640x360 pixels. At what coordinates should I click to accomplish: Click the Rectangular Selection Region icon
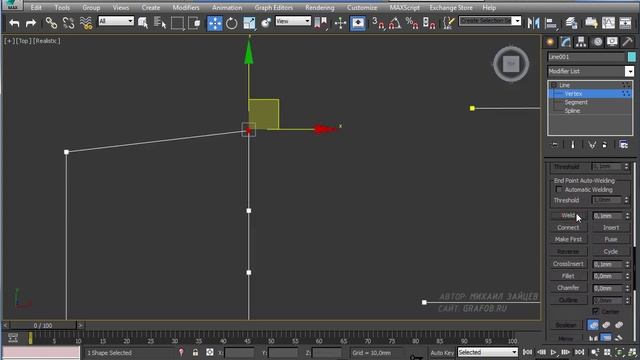(177, 23)
